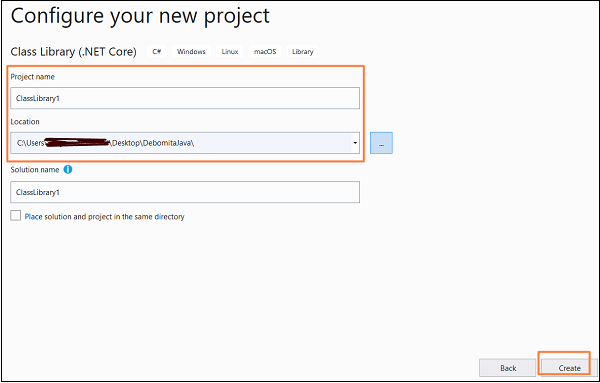The height and width of the screenshot is (383, 600).
Task: Click the Windows platform tag
Action: pos(191,52)
